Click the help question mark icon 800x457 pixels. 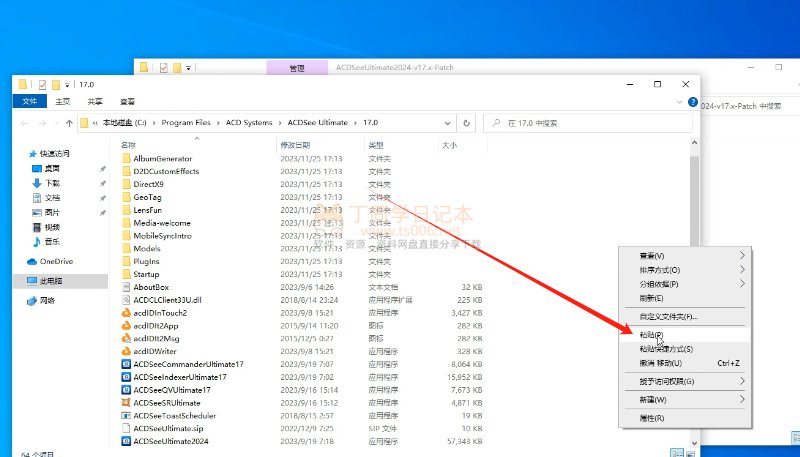(x=692, y=102)
